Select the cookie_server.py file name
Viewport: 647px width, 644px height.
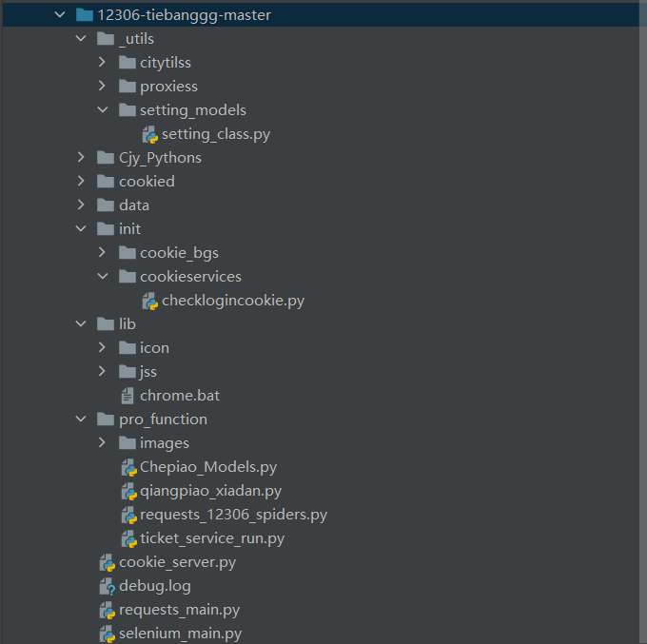point(177,563)
